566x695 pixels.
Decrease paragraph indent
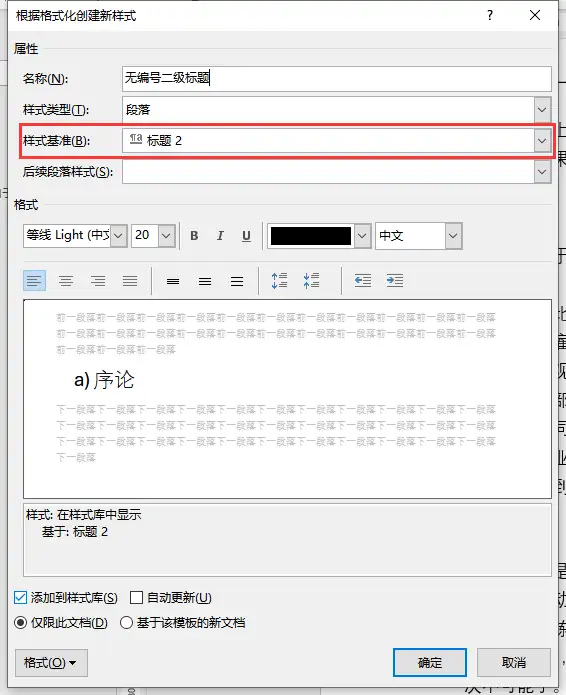click(363, 281)
